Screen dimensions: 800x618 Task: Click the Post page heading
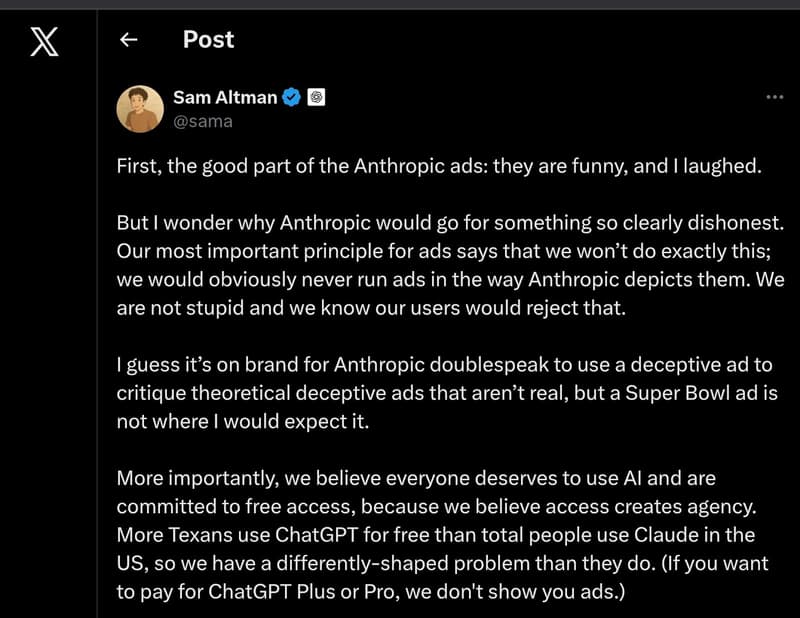click(208, 40)
